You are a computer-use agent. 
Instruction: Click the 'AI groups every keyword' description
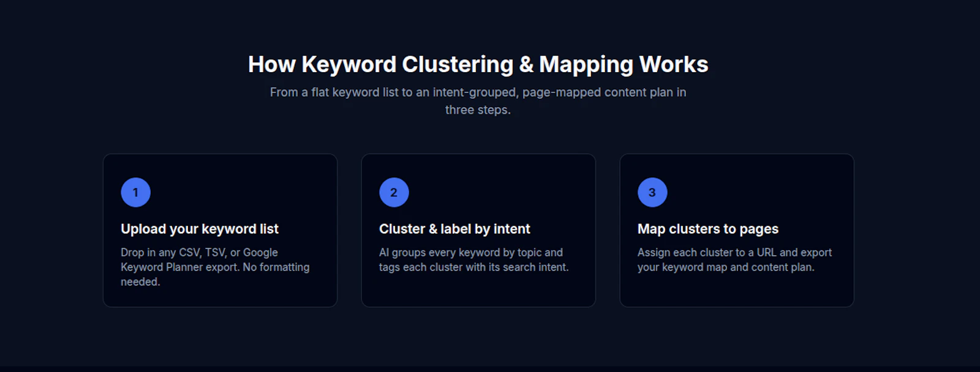(x=473, y=259)
